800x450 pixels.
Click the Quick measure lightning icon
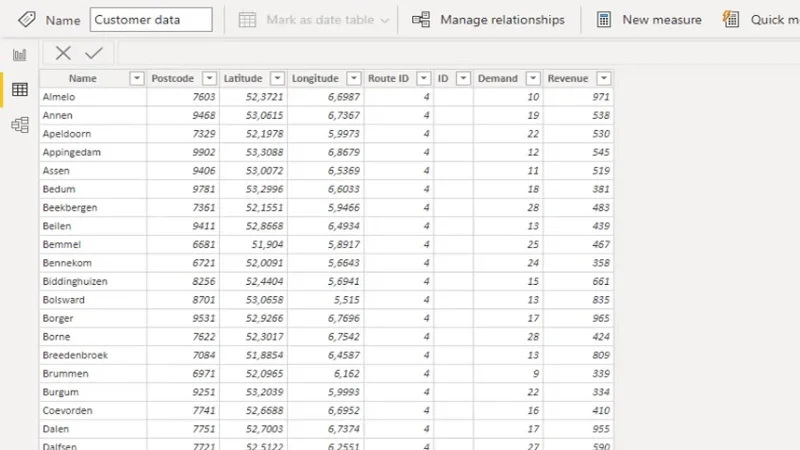[x=731, y=19]
